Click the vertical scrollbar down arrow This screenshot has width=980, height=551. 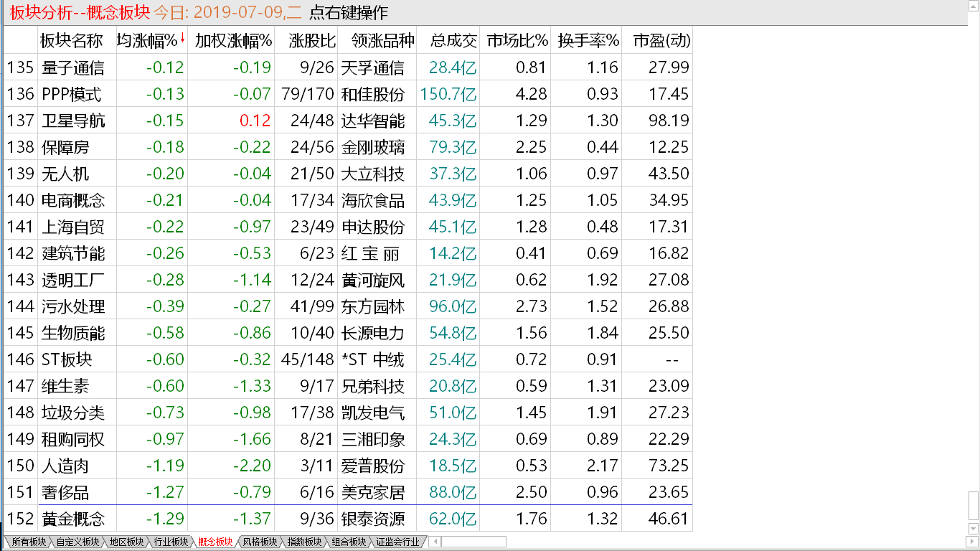click(973, 530)
